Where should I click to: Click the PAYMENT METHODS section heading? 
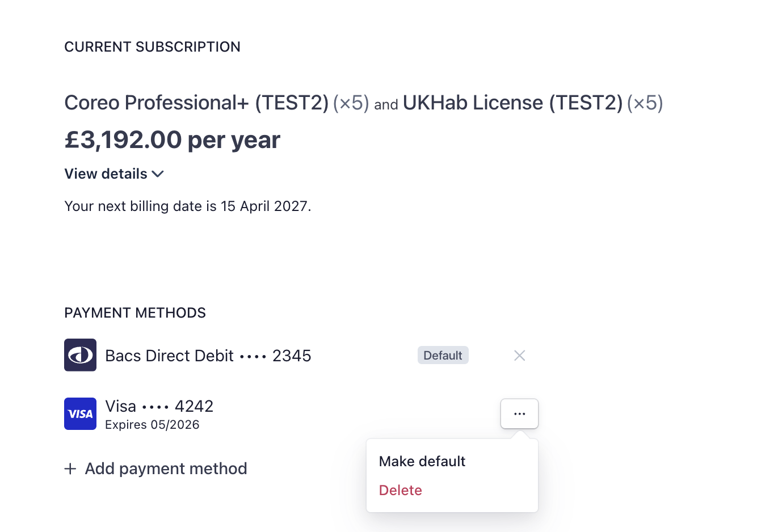[x=135, y=313]
